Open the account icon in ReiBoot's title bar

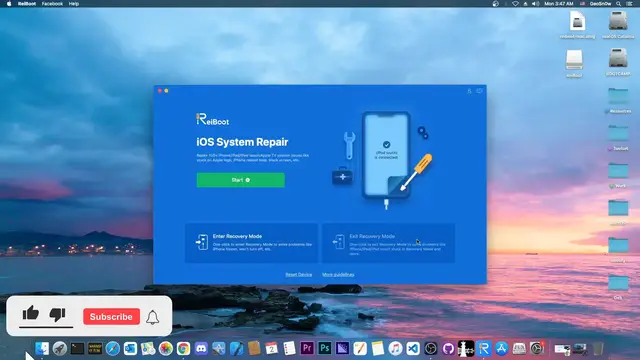click(469, 91)
